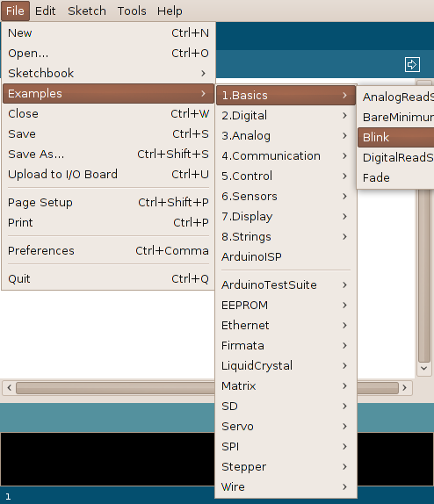Click the Serial Monitor icon in the toolbar
The width and height of the screenshot is (434, 504).
pyautogui.click(x=412, y=64)
